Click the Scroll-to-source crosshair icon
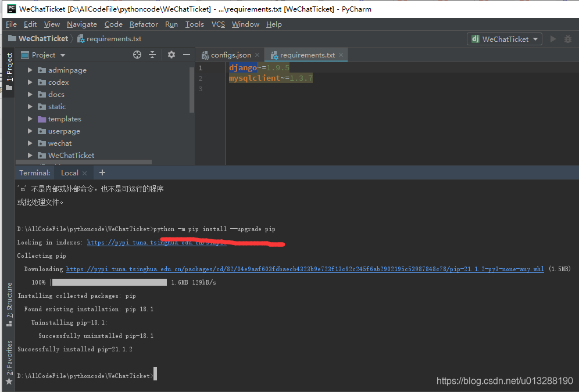The image size is (579, 392). click(137, 55)
